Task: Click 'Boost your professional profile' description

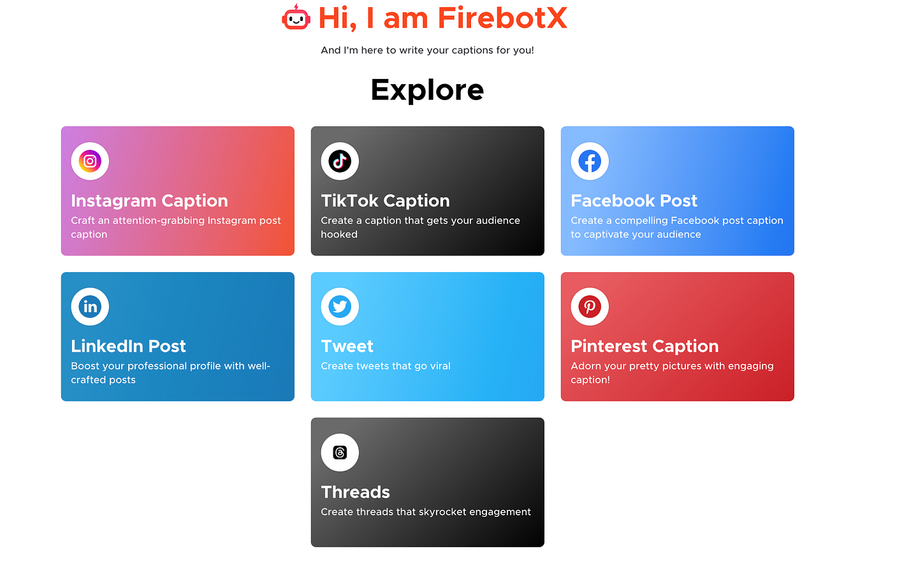Action: 171,373
